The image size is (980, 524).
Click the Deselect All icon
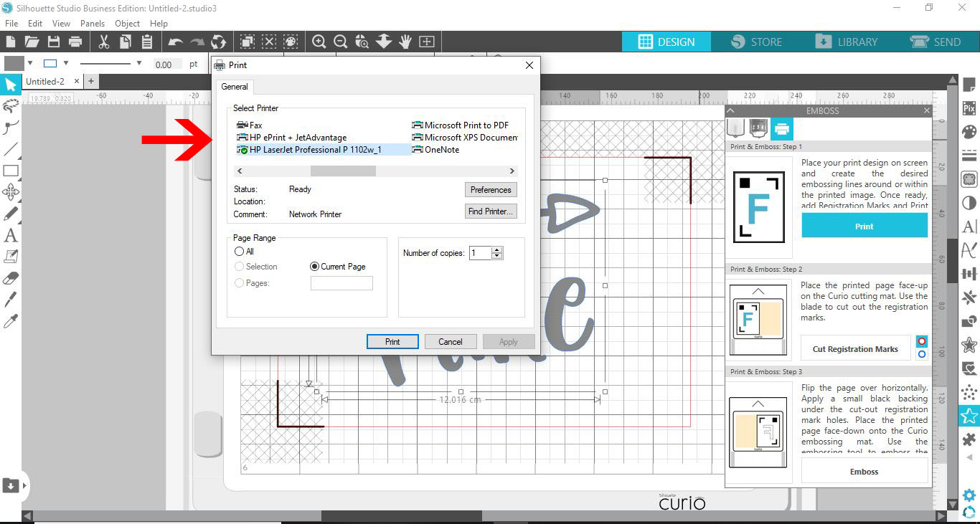click(269, 42)
